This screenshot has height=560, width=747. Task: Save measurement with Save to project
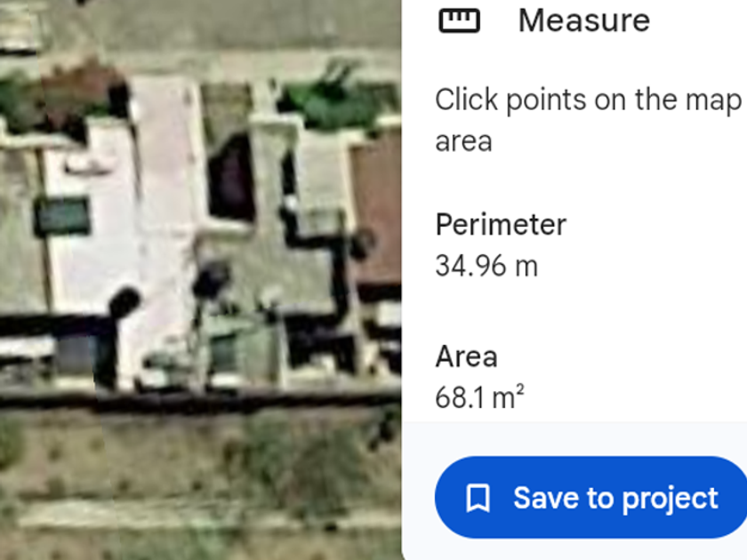click(x=590, y=498)
